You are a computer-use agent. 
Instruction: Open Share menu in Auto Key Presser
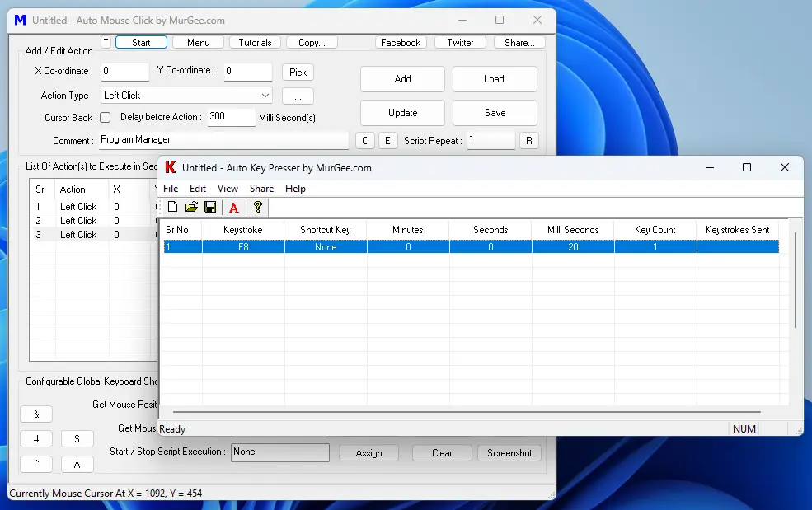261,189
